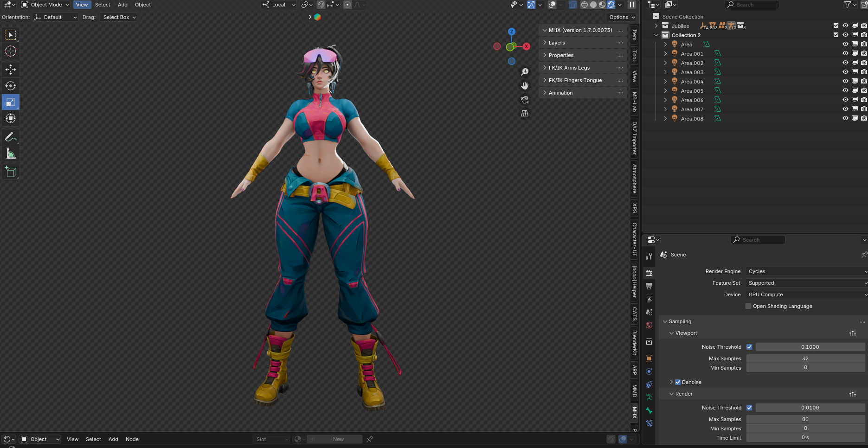Switch to the MB-Lab sidebar tab
The height and width of the screenshot is (448, 868).
[x=634, y=101]
